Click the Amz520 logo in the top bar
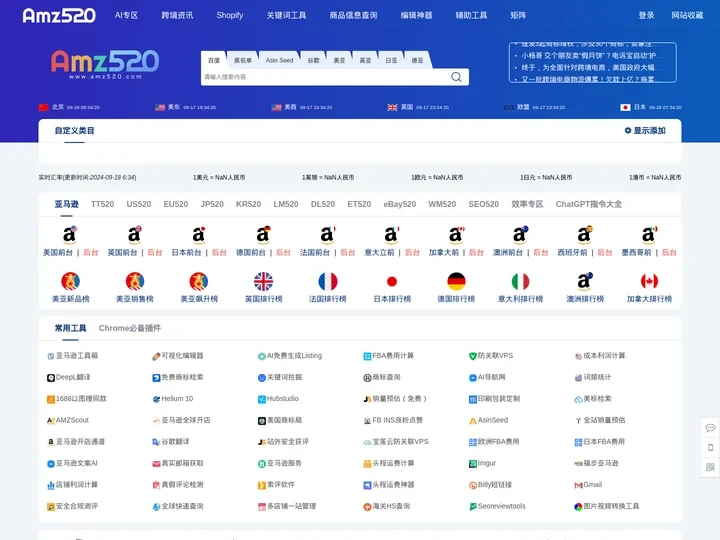This screenshot has height=540, width=720. pos(59,16)
